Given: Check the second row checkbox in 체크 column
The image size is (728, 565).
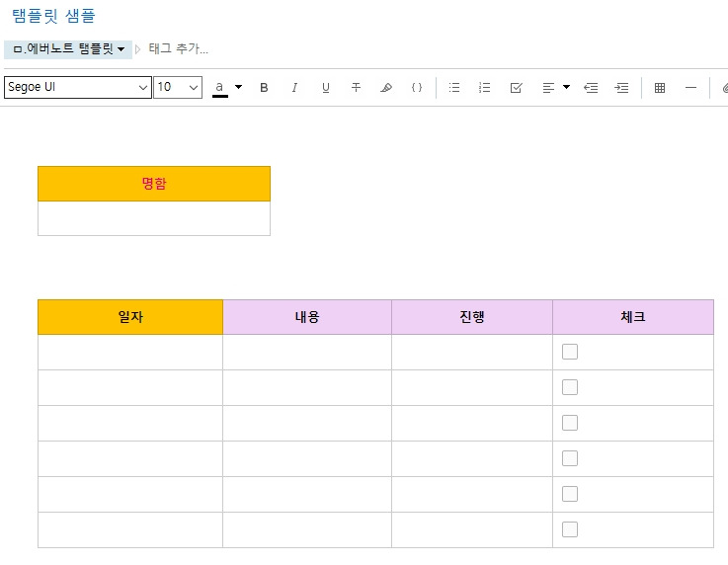Looking at the screenshot, I should click(570, 387).
